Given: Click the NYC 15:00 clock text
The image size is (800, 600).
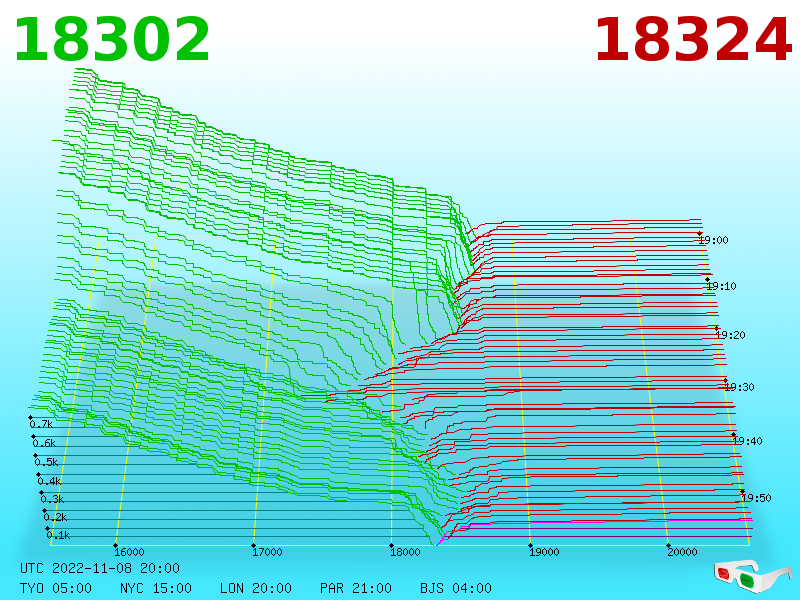Looking at the screenshot, I should pyautogui.click(x=156, y=588).
